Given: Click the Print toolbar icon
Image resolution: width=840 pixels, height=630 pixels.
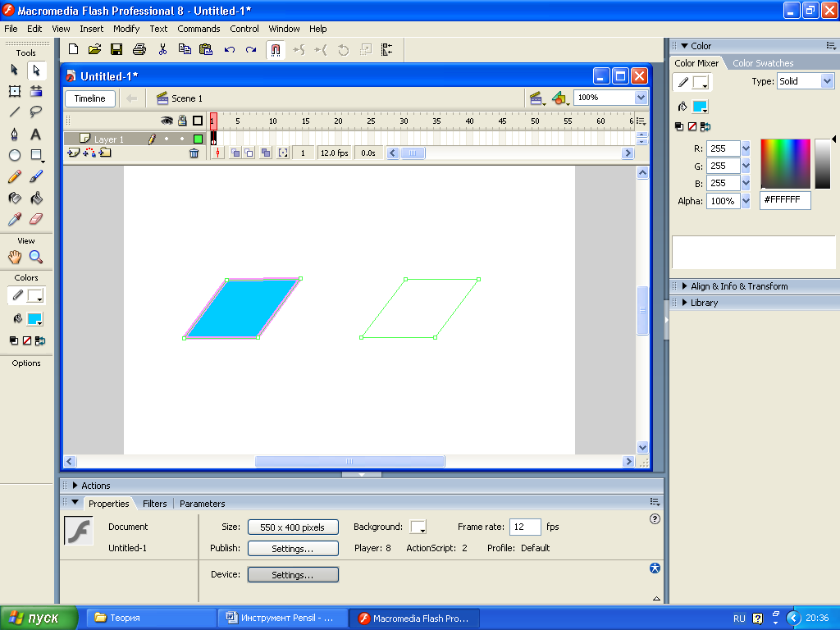Looking at the screenshot, I should pyautogui.click(x=139, y=50).
